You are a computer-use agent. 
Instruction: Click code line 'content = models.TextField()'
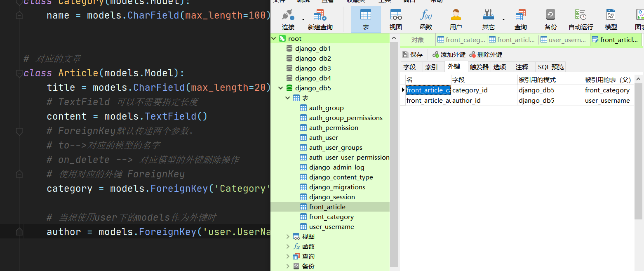tap(127, 116)
